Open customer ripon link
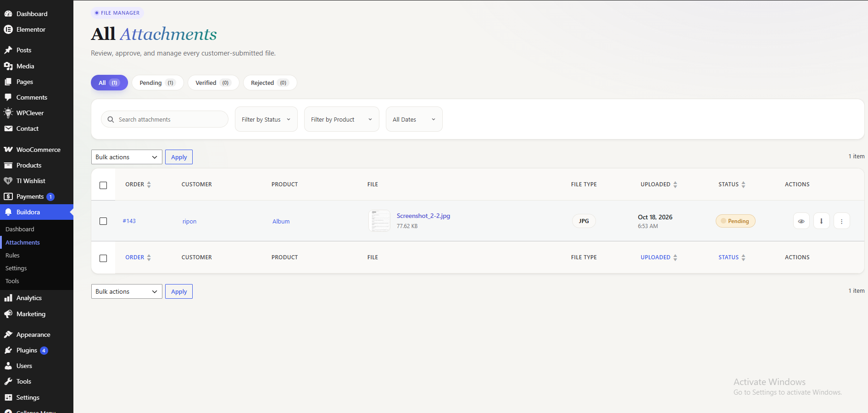 click(189, 221)
